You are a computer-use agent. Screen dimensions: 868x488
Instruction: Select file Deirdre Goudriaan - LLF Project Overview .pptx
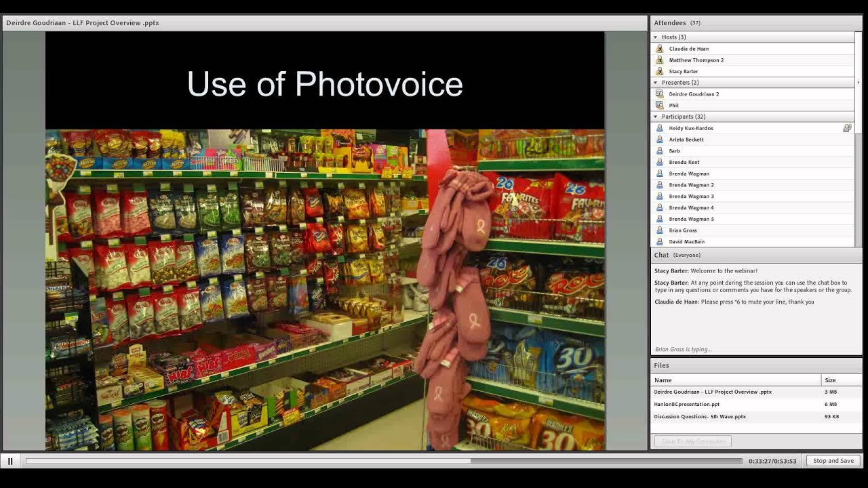[713, 392]
